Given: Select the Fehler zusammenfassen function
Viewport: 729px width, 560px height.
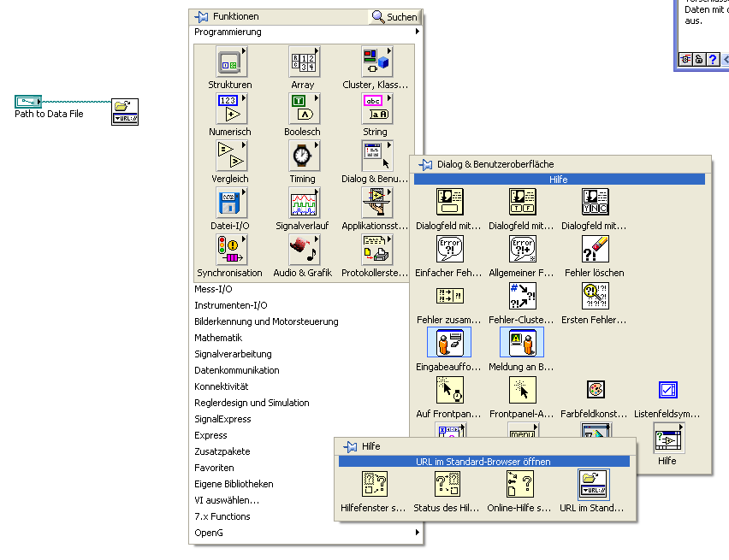Looking at the screenshot, I should 449,296.
